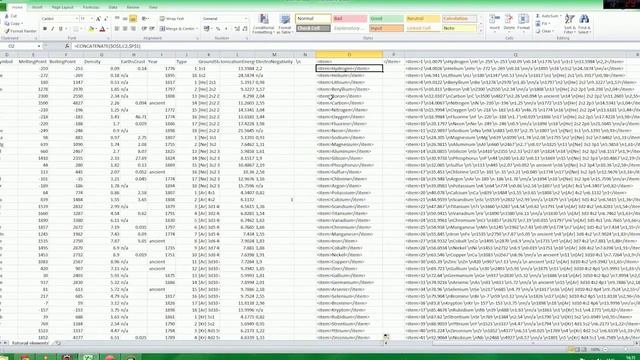Toggle Italic formatting

[53, 29]
